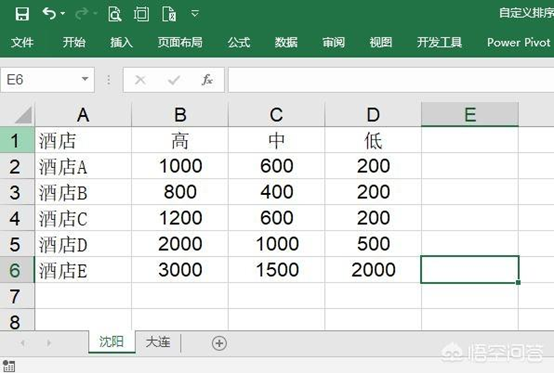Screen dimensions: 554x373
Task: Select column A header
Action: click(x=83, y=114)
